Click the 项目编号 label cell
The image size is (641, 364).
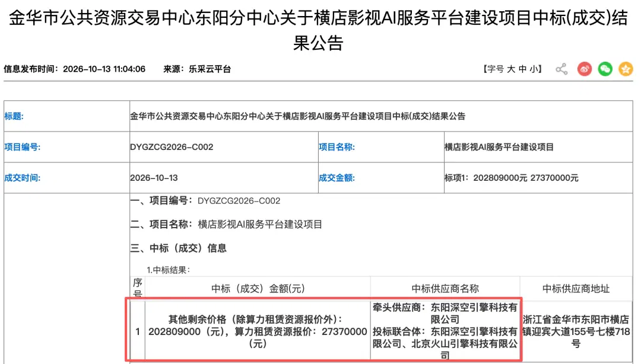(66, 147)
